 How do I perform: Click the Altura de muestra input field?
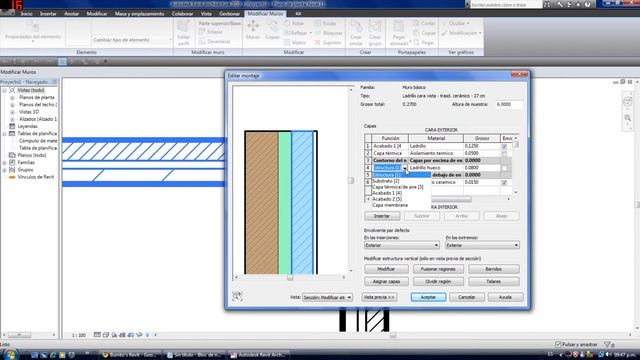point(509,104)
